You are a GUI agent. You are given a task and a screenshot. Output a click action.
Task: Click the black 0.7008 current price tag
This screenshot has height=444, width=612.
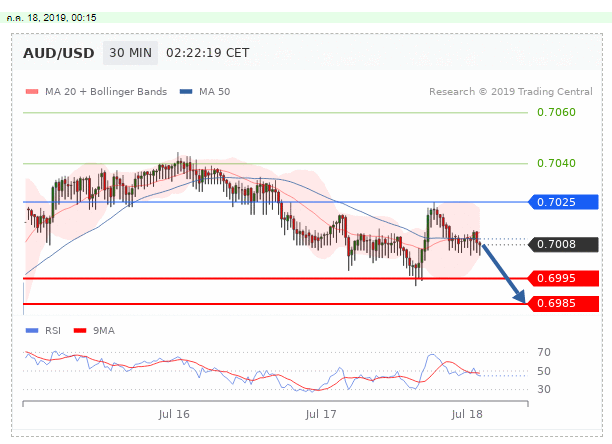click(563, 245)
